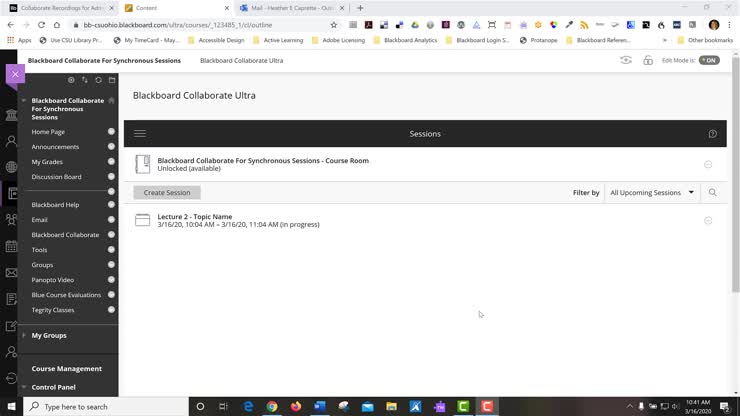Switch to Collaborate Recordings browser tab
Image resolution: width=740 pixels, height=416 pixels.
(61, 8)
